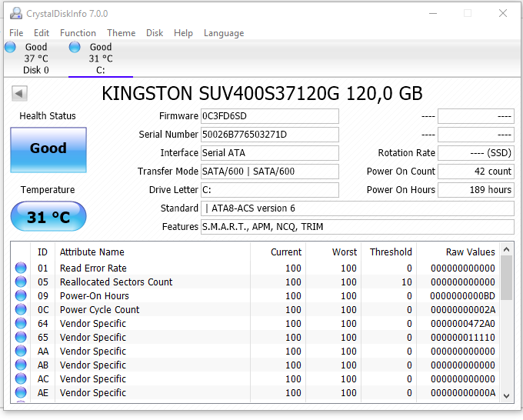Click raw value 0000000472A0
The image size is (523, 420).
point(463,324)
